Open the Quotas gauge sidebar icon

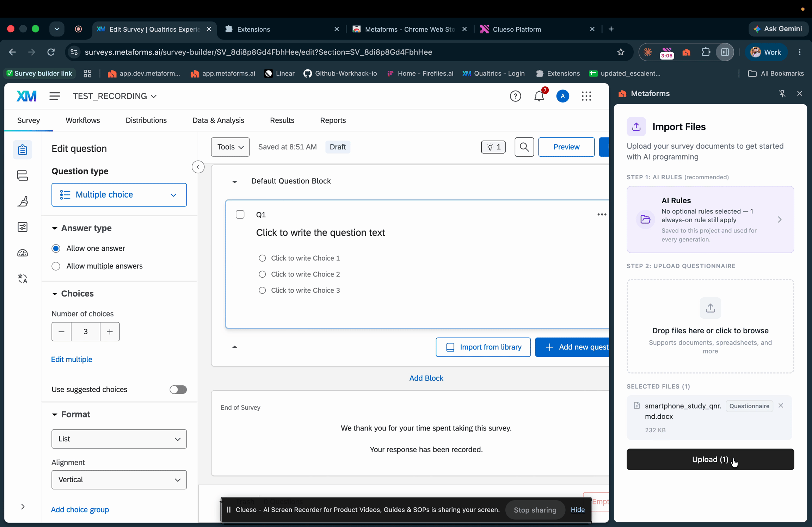coord(23,253)
